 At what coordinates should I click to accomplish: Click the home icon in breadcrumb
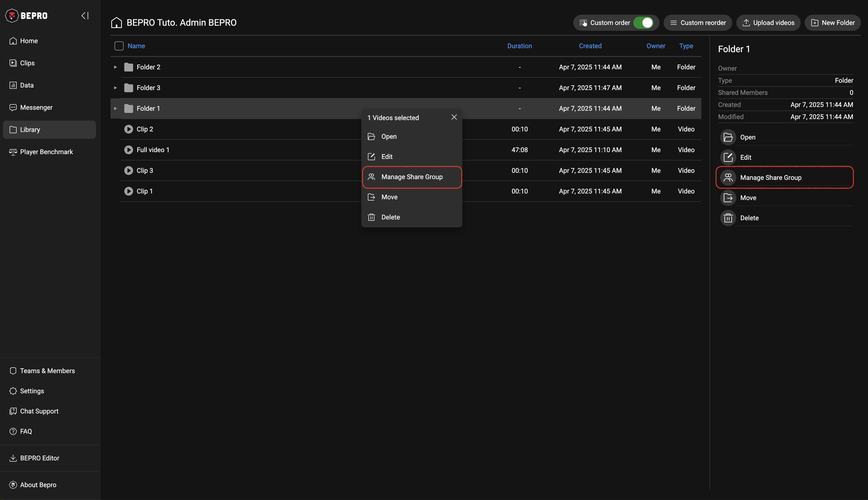(116, 23)
